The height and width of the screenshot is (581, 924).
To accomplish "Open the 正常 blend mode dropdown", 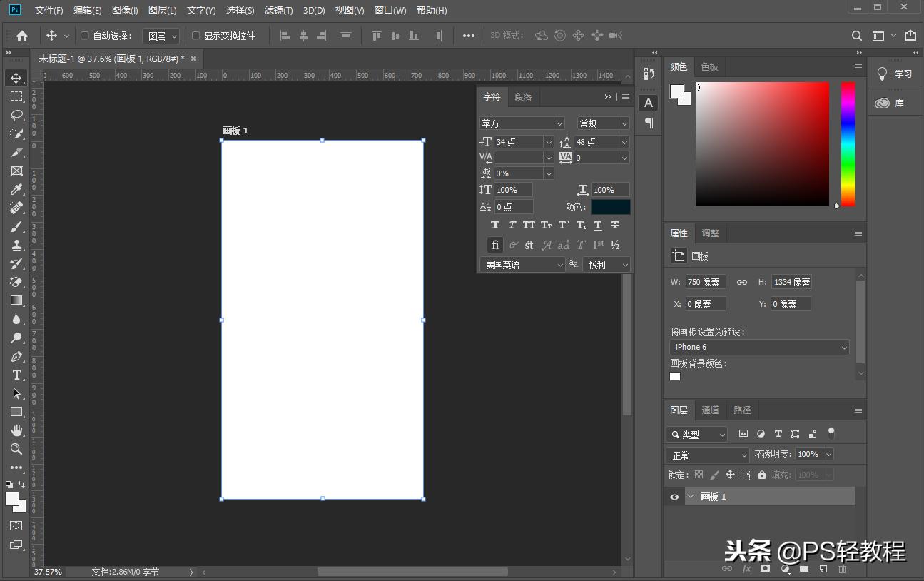I will pos(707,455).
